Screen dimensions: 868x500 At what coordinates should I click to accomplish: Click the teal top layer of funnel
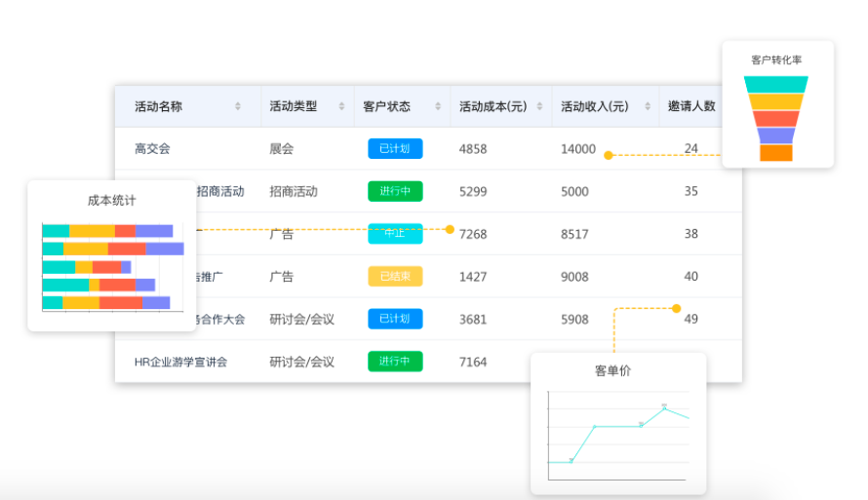click(776, 85)
